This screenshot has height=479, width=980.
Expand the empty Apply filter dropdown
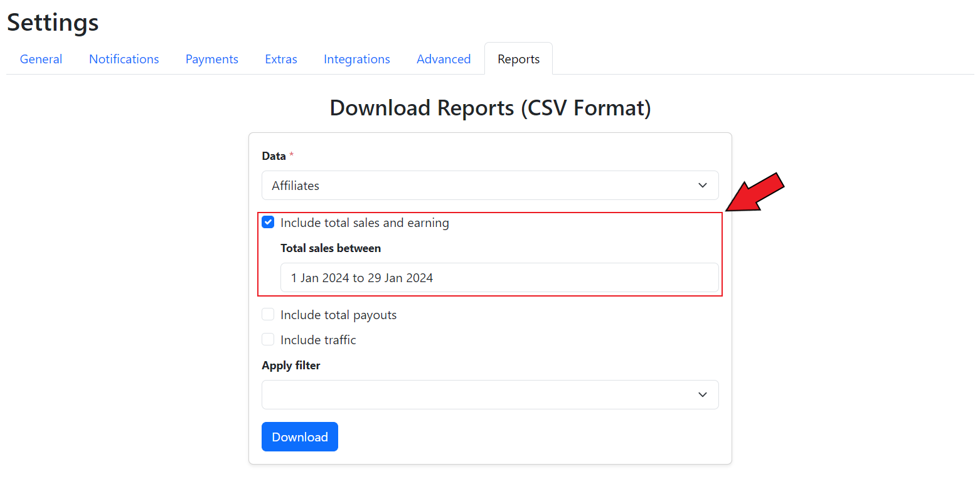[x=489, y=394]
